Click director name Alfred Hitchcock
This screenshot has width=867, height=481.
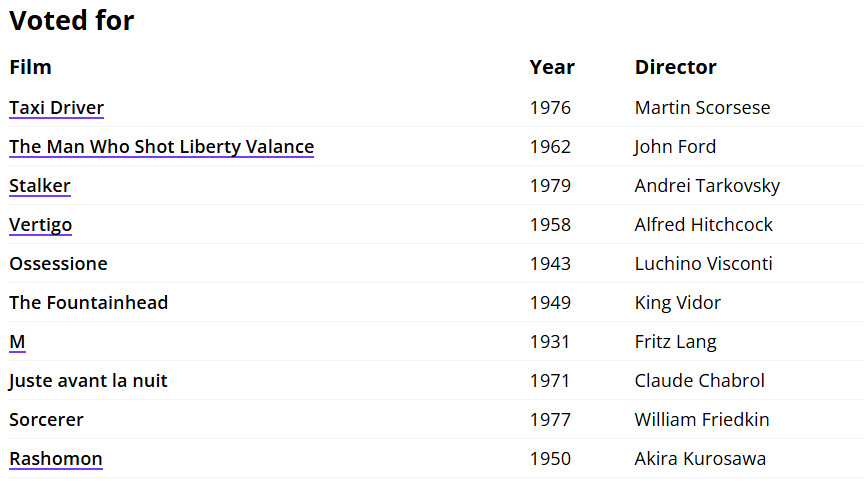coord(703,224)
